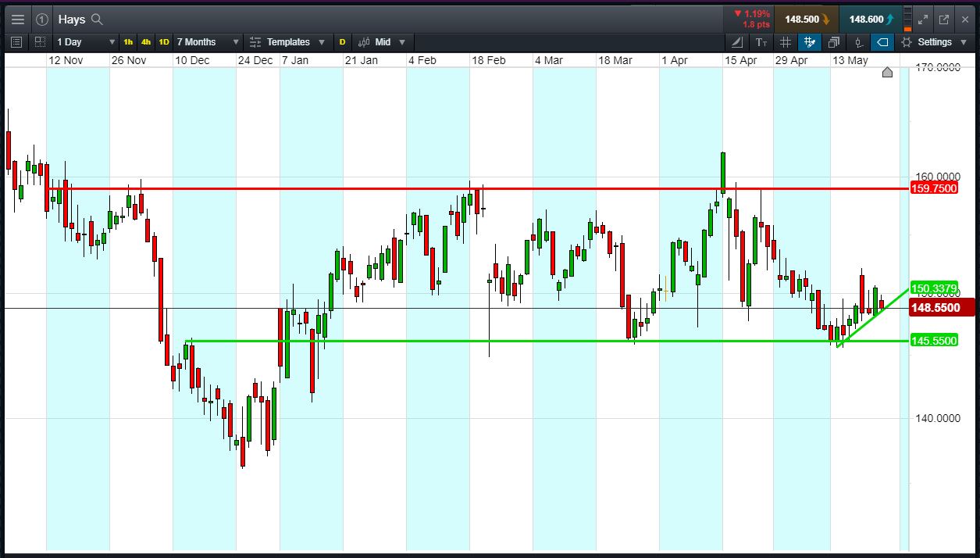Click the Settings gear icon

907,42
